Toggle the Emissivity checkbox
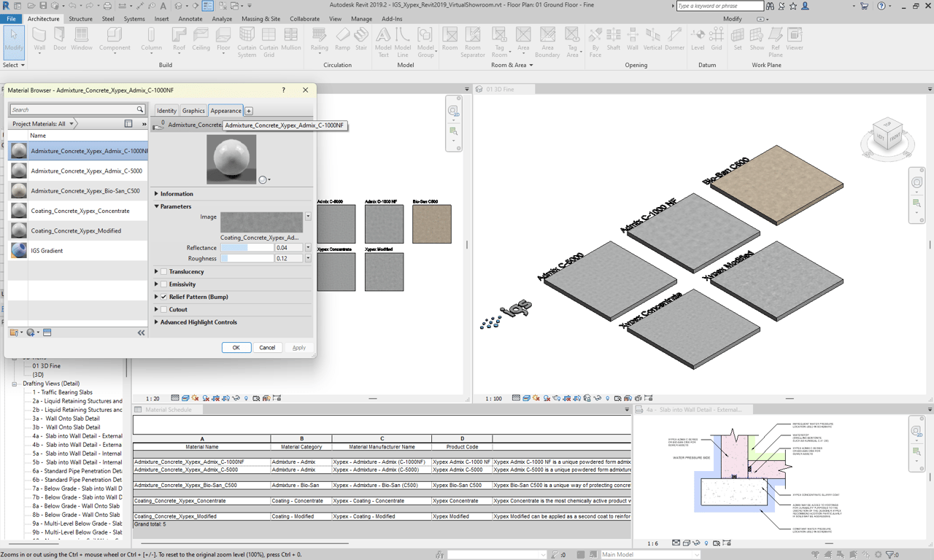 click(x=164, y=284)
